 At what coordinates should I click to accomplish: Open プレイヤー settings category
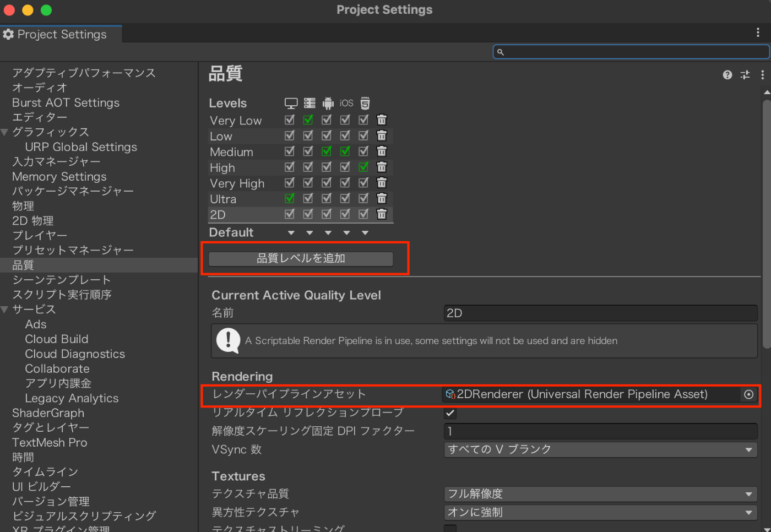(x=40, y=236)
